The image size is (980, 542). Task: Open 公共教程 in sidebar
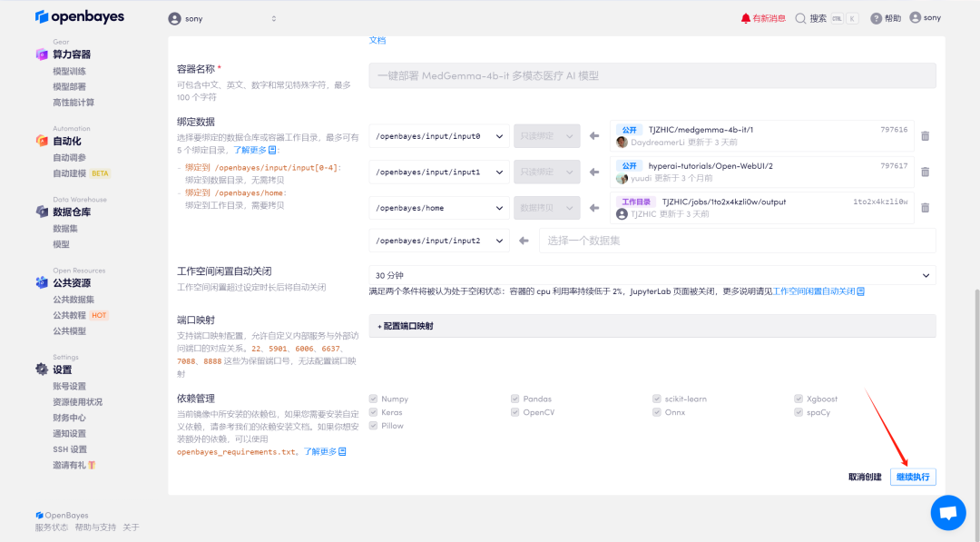point(69,315)
